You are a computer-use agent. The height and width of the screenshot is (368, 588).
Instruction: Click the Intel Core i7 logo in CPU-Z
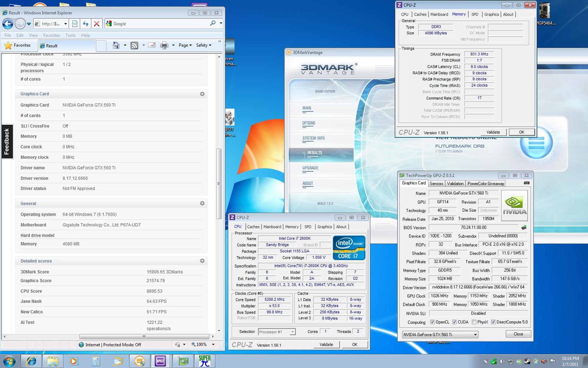coord(349,248)
